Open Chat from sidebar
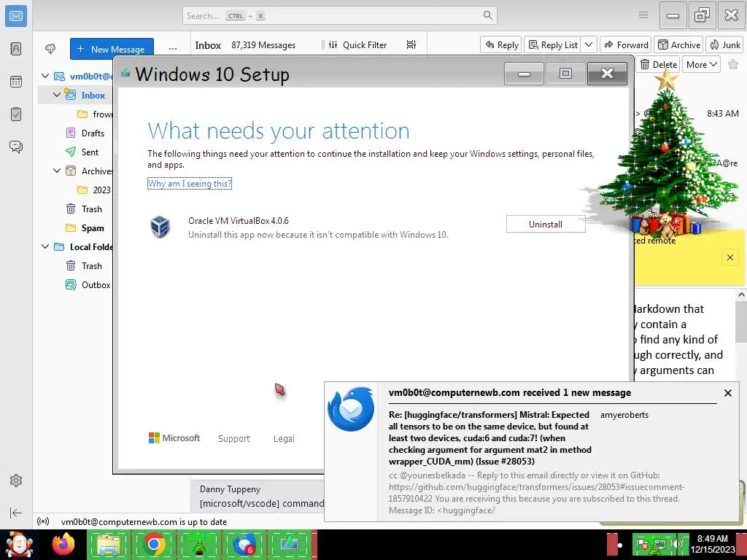The width and height of the screenshot is (747, 560). 16,147
